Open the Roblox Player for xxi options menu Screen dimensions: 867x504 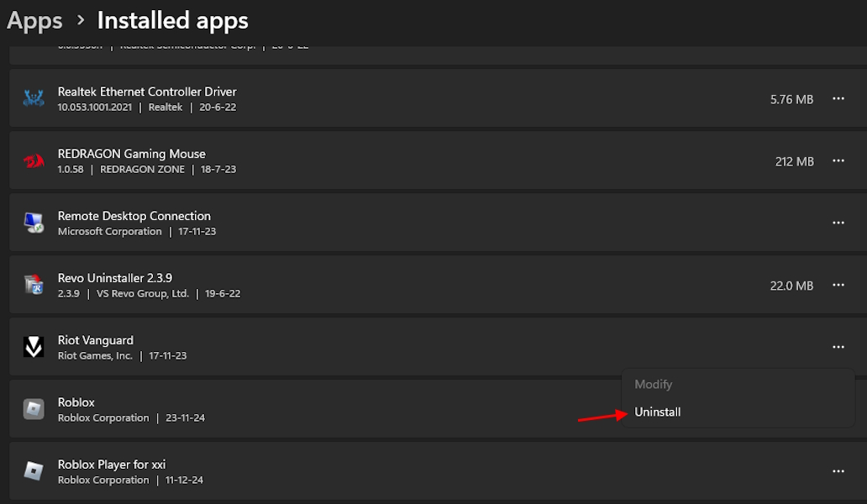pyautogui.click(x=838, y=470)
